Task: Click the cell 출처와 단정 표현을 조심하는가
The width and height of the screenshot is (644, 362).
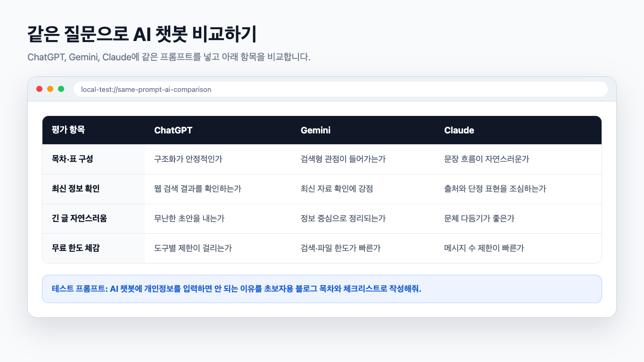Action: 518,189
